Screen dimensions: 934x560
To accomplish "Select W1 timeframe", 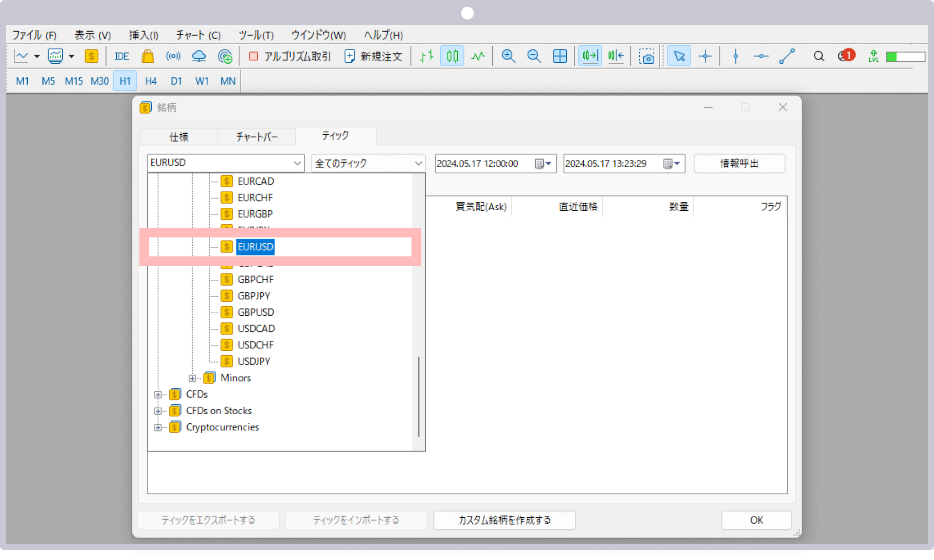I will click(x=202, y=81).
